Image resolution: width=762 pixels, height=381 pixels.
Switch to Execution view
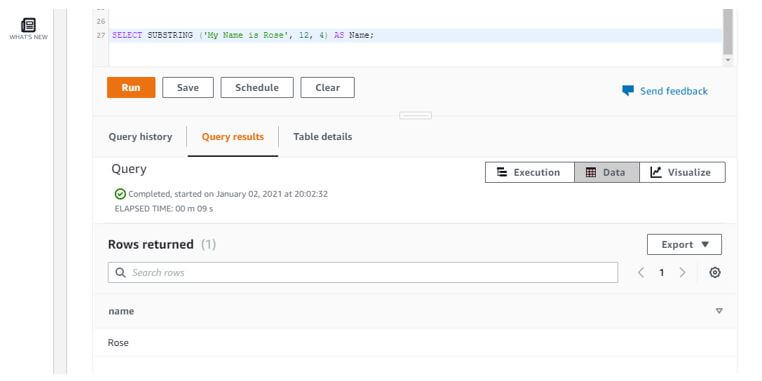tap(530, 173)
